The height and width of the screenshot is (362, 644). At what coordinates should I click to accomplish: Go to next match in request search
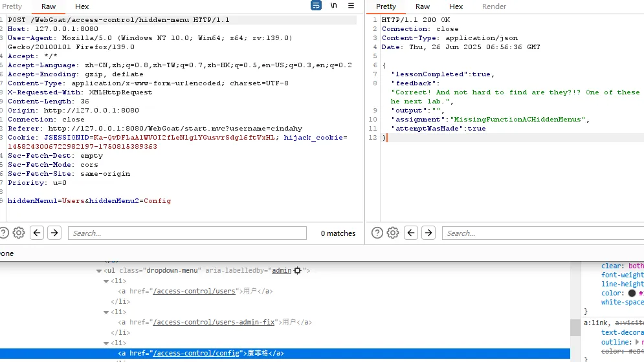(x=54, y=233)
